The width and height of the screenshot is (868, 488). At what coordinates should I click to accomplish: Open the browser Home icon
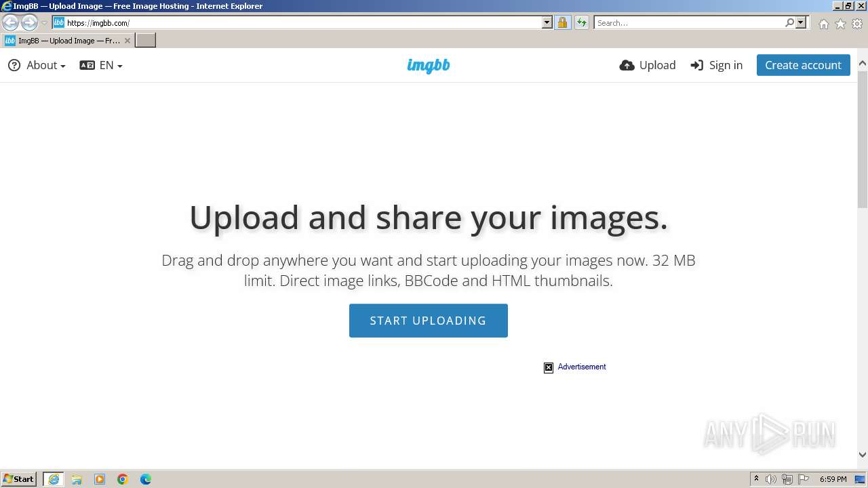pyautogui.click(x=823, y=24)
